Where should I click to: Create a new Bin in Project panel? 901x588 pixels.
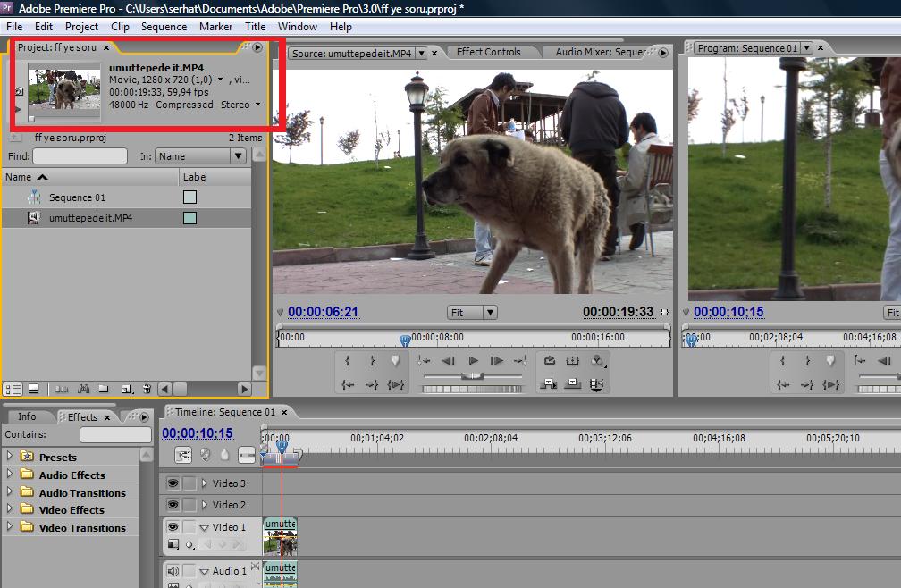click(104, 389)
